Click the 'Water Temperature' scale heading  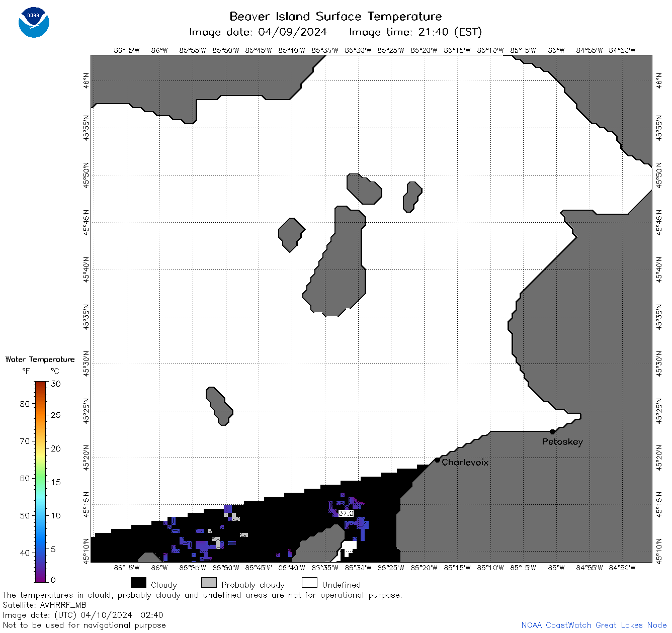[x=40, y=359]
